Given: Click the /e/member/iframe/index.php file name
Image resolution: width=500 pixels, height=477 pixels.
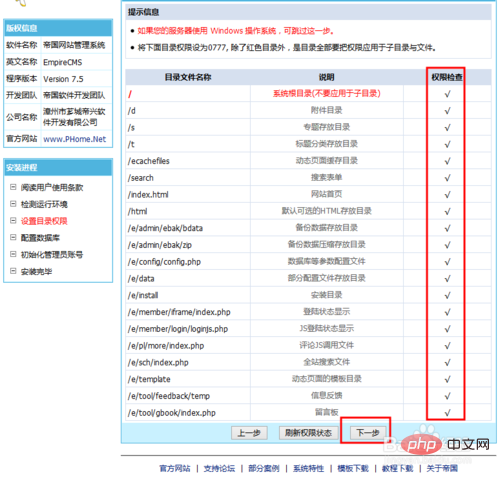Looking at the screenshot, I should 179,312.
